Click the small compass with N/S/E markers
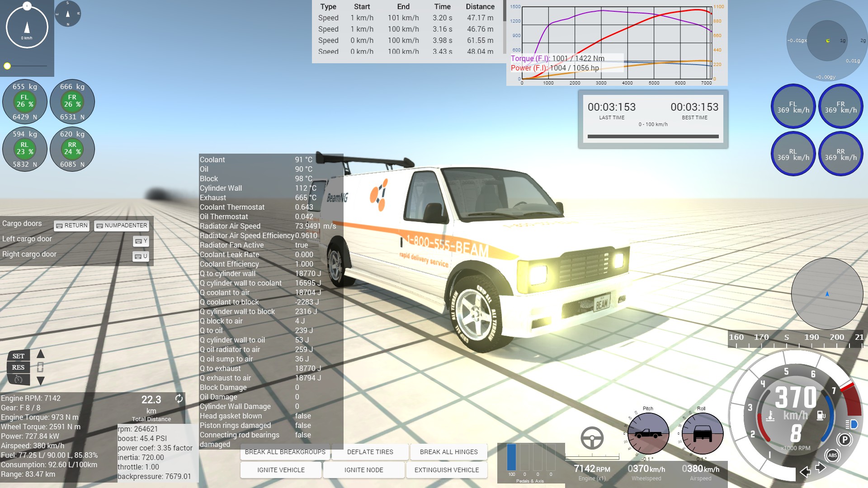The width and height of the screenshot is (868, 488). pyautogui.click(x=68, y=14)
